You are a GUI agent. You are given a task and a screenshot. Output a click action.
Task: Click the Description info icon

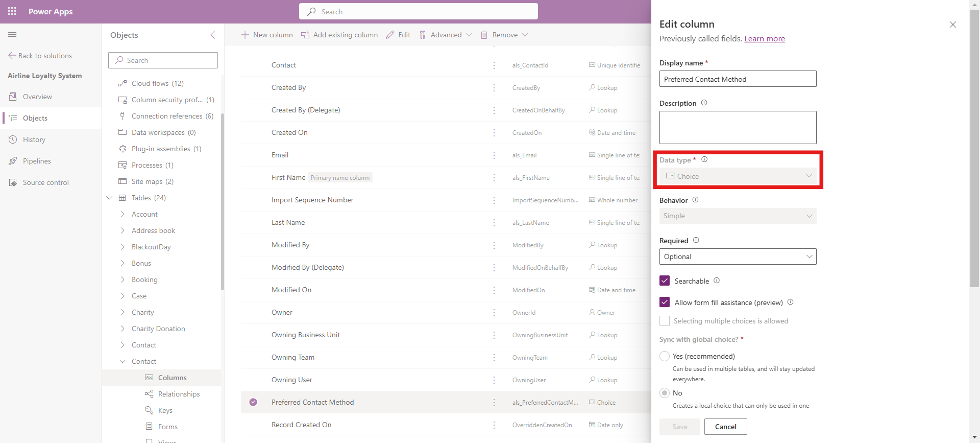pos(704,103)
